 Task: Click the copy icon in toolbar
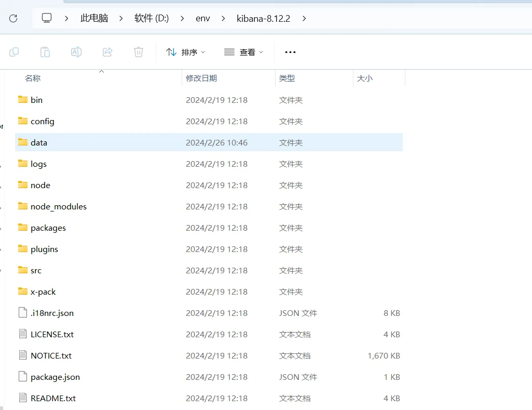(x=14, y=52)
